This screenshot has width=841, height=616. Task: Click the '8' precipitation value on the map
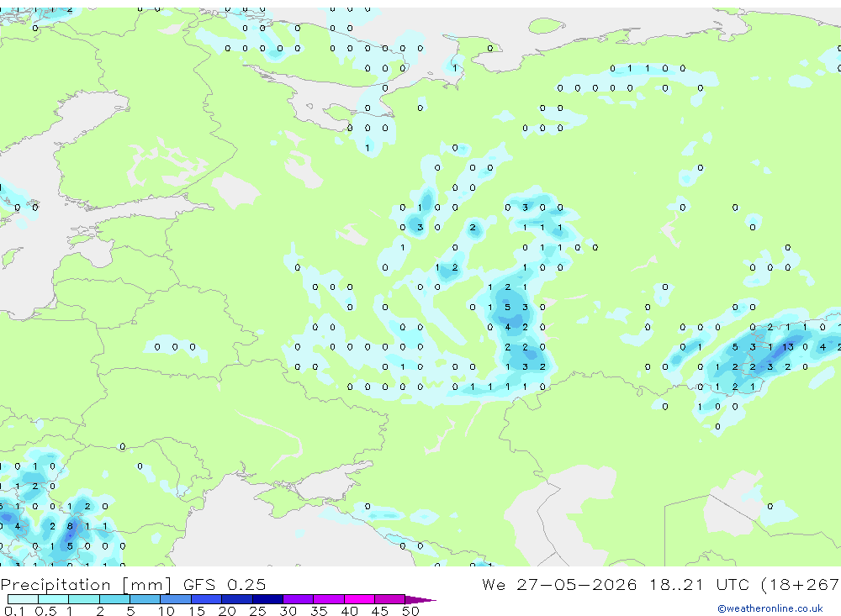click(x=70, y=526)
